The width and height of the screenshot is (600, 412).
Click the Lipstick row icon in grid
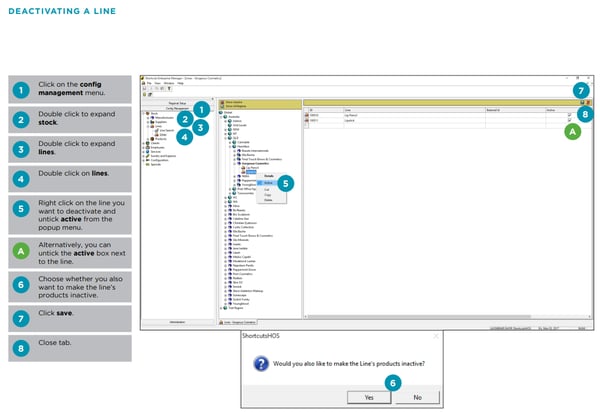tap(307, 120)
